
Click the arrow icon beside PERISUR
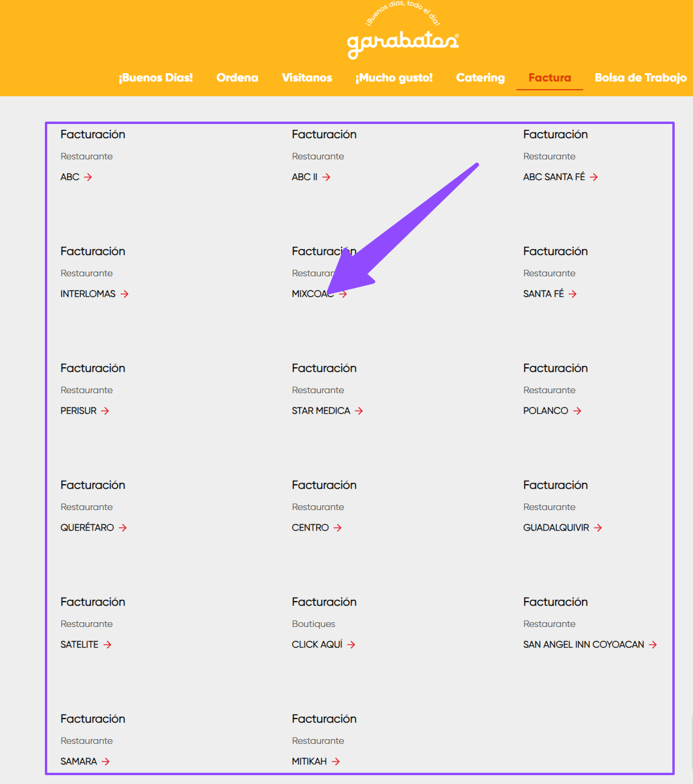pos(105,411)
